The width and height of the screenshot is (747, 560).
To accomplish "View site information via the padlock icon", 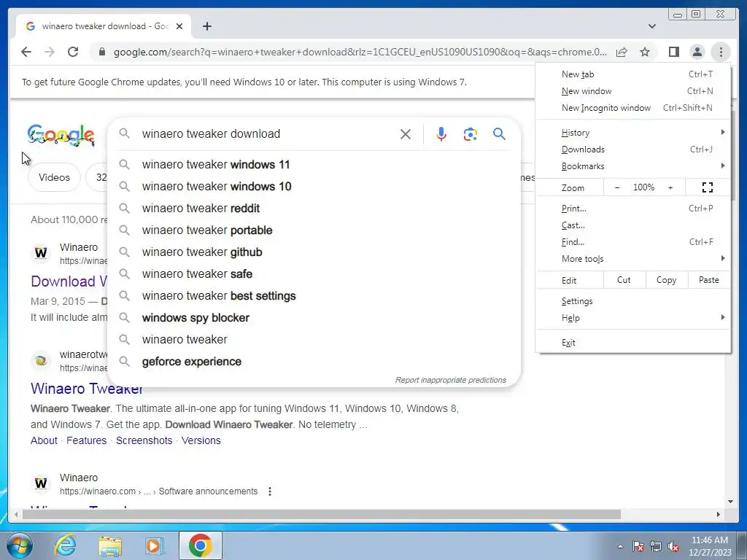I will (101, 52).
